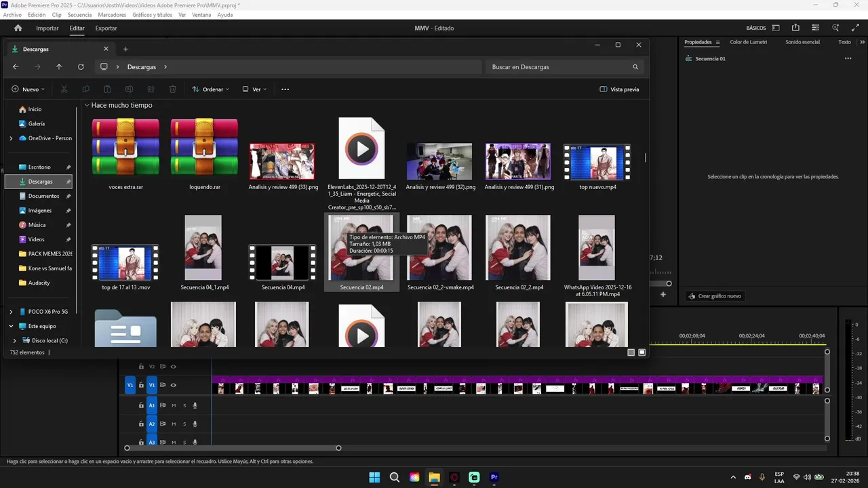The width and height of the screenshot is (868, 488).
Task: Click the Premiere search help icon
Action: coord(836,28)
